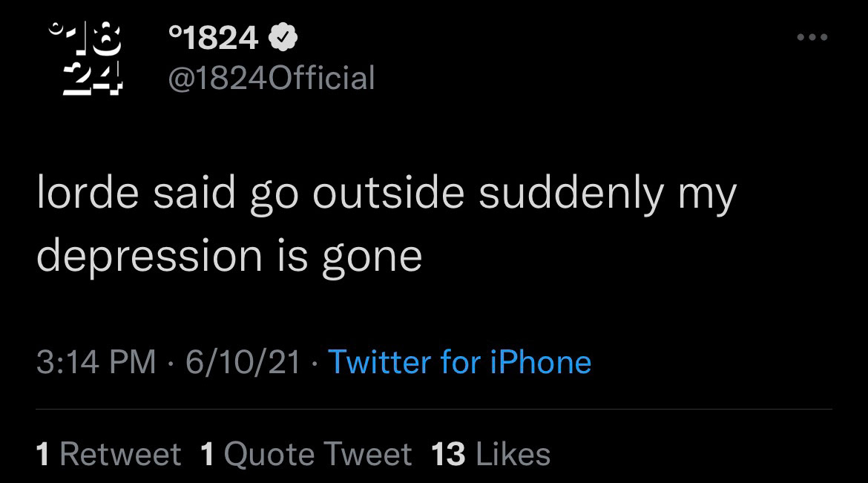Click the 3:14 PM timestamp
The image size is (868, 483).
96,362
